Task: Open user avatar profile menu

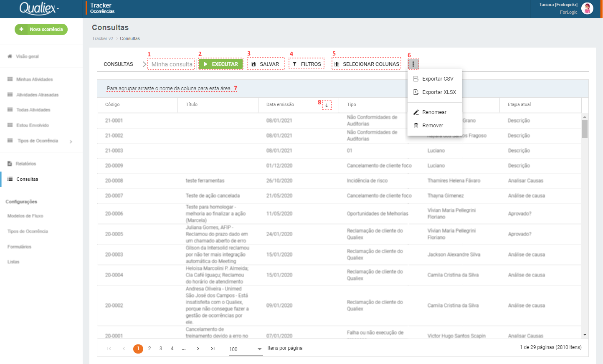Action: tap(587, 8)
